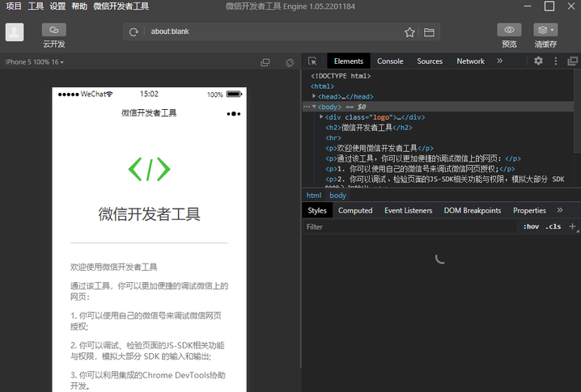The height and width of the screenshot is (392, 581).
Task: Open DevTools settings gear
Action: tap(537, 61)
